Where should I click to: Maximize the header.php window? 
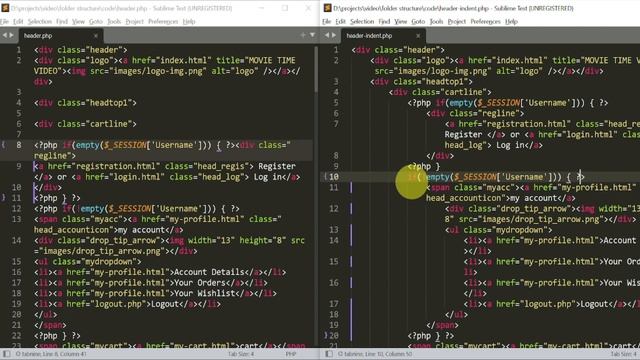[285, 8]
